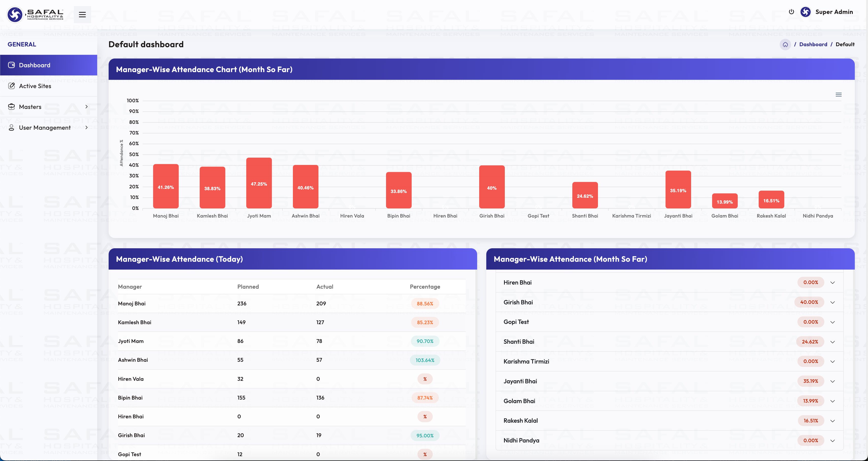Click the Golam Bhai 13.99% badge
The width and height of the screenshot is (868, 461).
[x=810, y=401]
